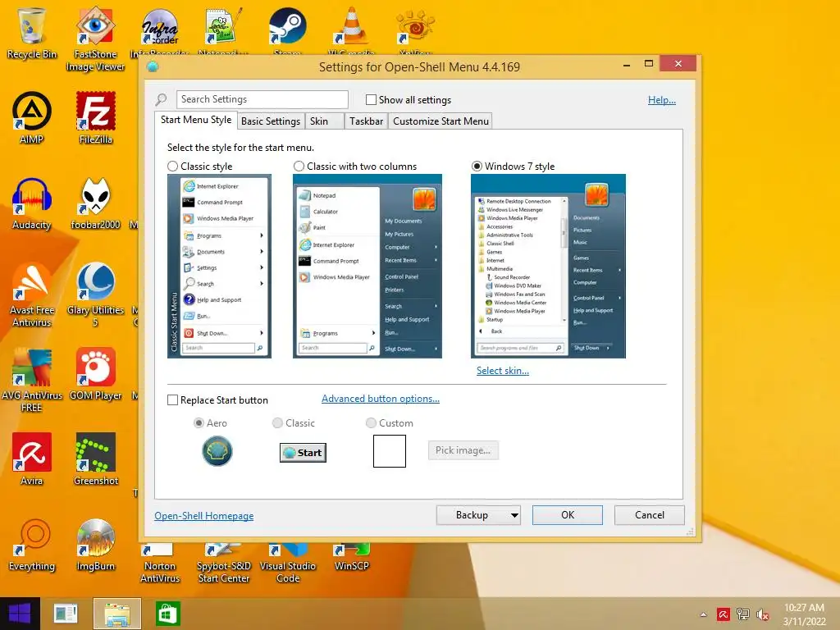Choose the Custom button style radio
The width and height of the screenshot is (840, 630).
pos(371,422)
